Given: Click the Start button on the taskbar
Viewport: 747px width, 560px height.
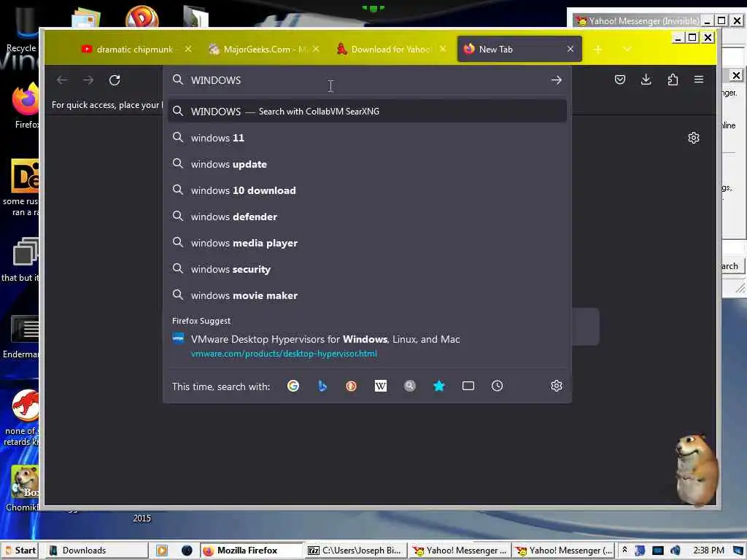Looking at the screenshot, I should (20, 551).
